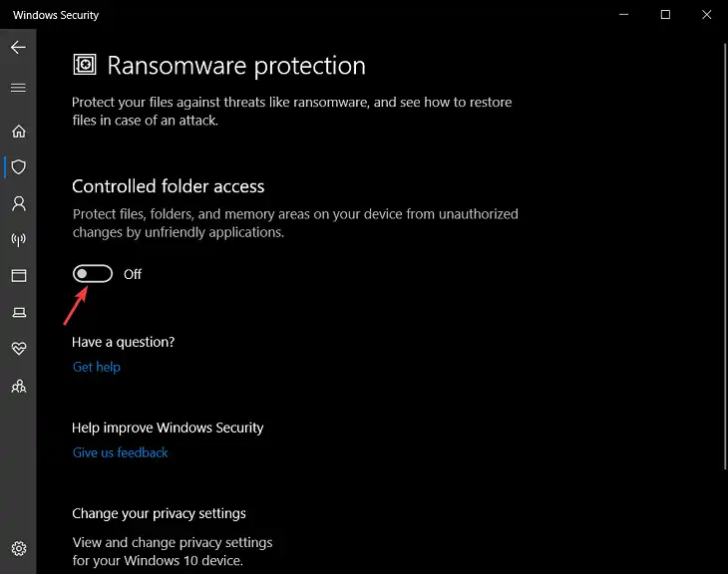Screen dimensions: 728x574
Task: Minimize the Windows Security window
Action: [x=623, y=14]
